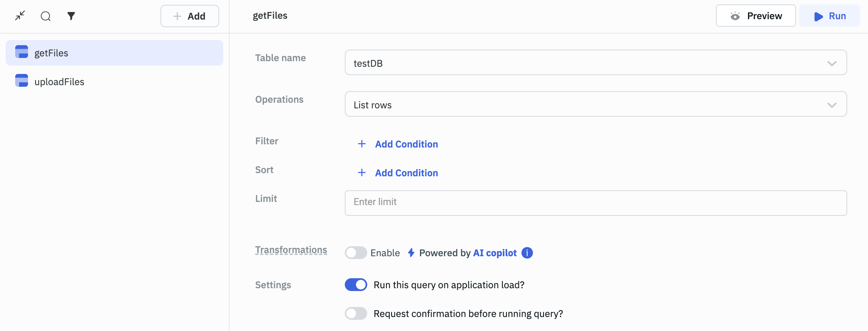Screen dimensions: 868x331
Task: Click the filter queries funnel icon
Action: click(71, 16)
